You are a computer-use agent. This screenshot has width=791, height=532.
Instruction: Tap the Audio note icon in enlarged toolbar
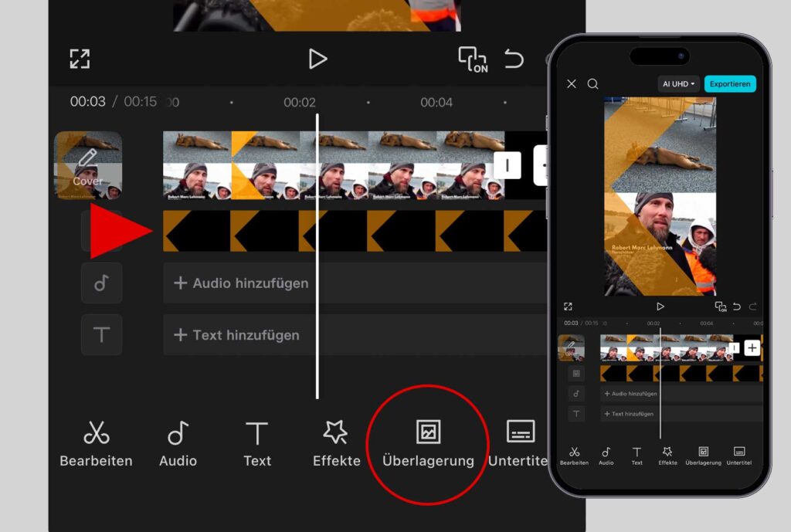178,444
